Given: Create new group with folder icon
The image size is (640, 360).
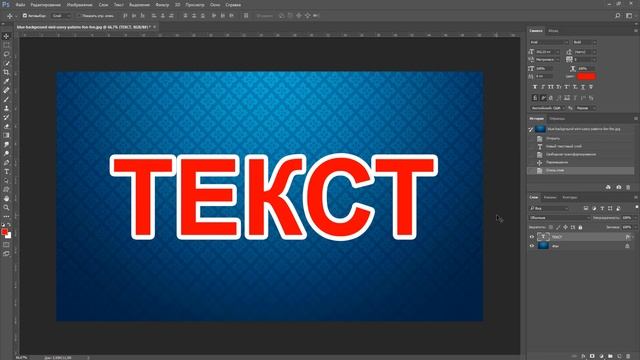Looking at the screenshot, I should click(x=610, y=356).
